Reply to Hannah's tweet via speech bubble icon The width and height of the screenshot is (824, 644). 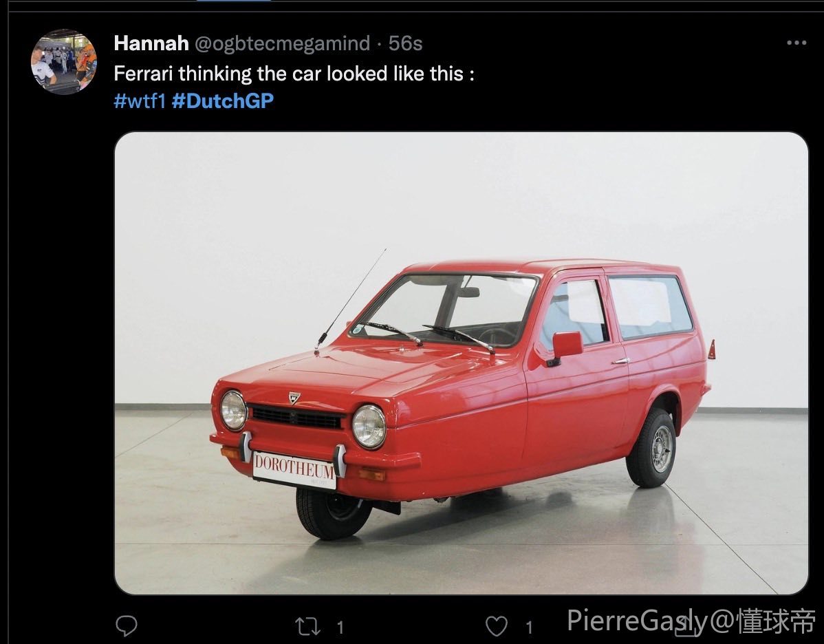point(126,625)
